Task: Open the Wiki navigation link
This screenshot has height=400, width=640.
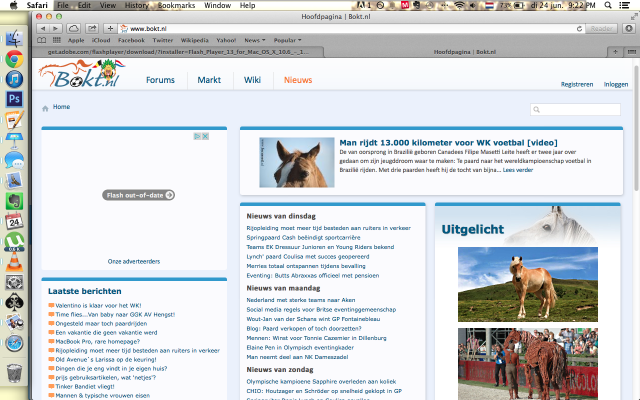Action: (252, 80)
